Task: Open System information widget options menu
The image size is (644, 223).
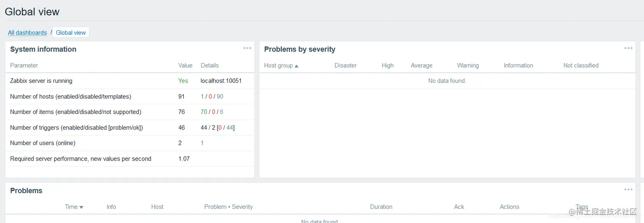Action: 247,48
